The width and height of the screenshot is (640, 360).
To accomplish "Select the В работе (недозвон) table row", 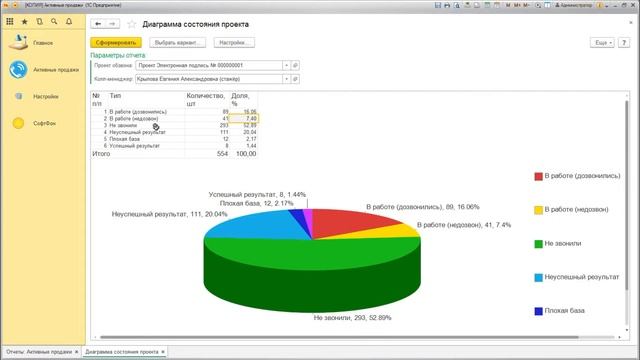I will coord(174,118).
